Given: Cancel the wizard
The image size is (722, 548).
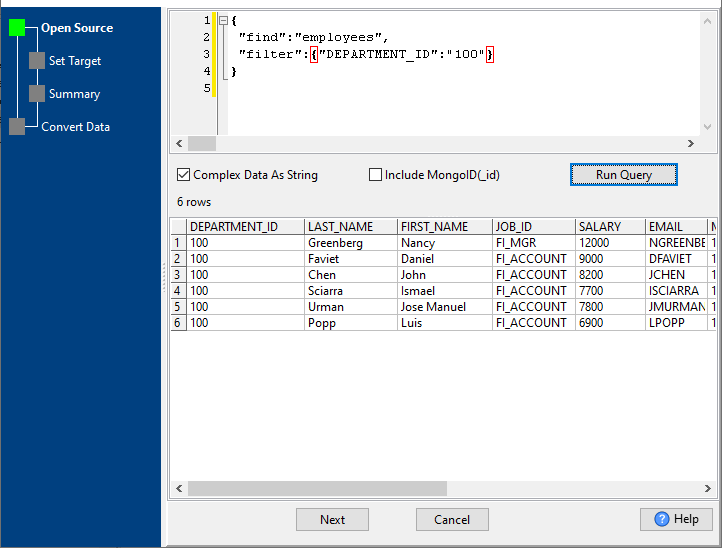Looking at the screenshot, I should click(x=452, y=520).
